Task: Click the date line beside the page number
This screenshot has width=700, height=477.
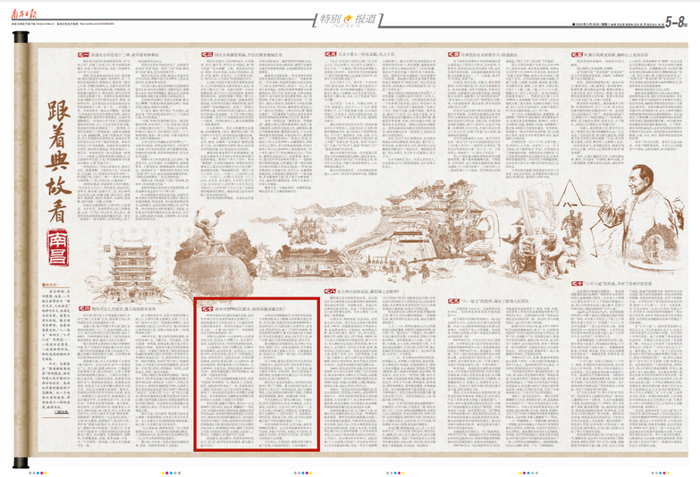Action: pyautogui.click(x=617, y=24)
